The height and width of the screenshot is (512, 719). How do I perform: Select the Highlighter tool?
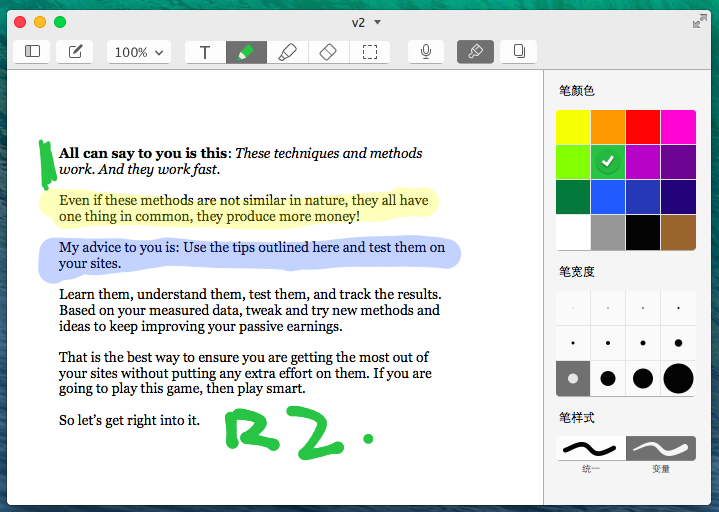pos(287,52)
